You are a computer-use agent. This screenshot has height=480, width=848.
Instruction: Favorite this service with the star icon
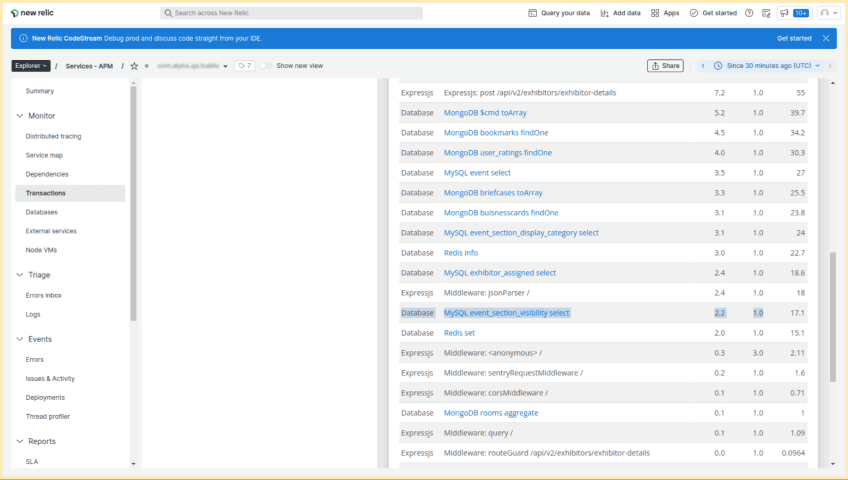134,66
